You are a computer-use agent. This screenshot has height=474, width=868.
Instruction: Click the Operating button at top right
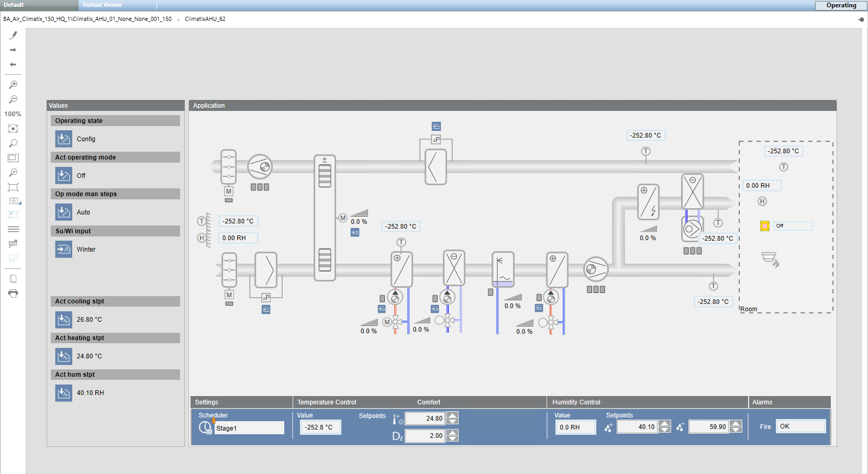pyautogui.click(x=840, y=5)
